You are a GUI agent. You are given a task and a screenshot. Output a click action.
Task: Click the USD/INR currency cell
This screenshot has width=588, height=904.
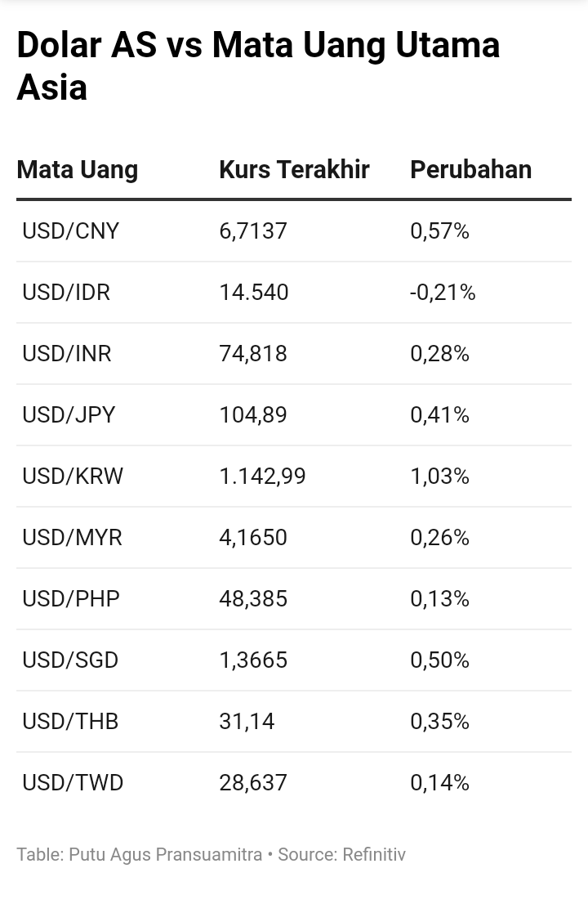click(x=67, y=353)
